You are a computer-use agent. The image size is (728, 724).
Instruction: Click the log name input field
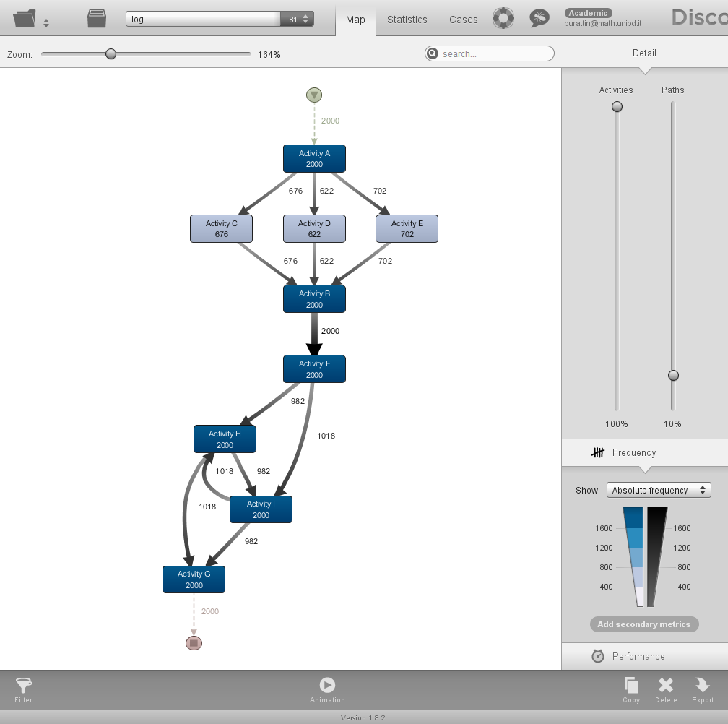[x=203, y=19]
